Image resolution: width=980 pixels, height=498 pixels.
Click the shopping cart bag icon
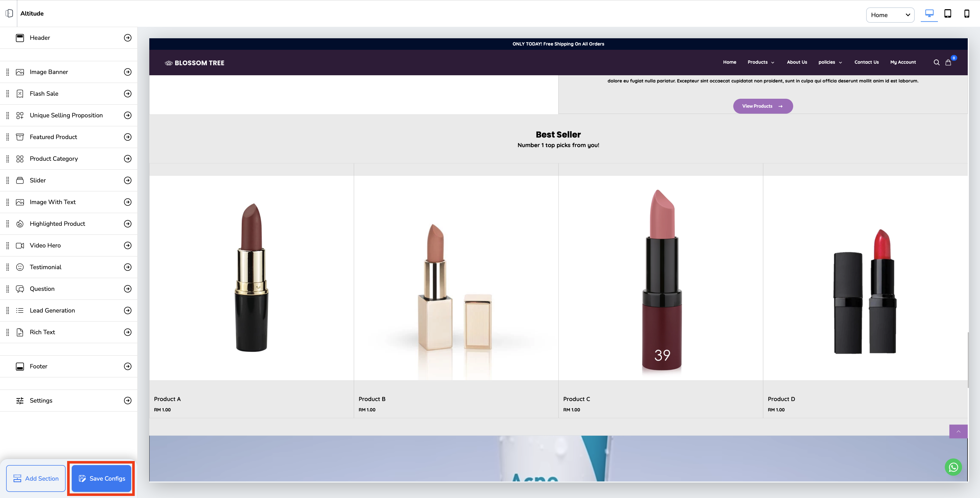948,63
